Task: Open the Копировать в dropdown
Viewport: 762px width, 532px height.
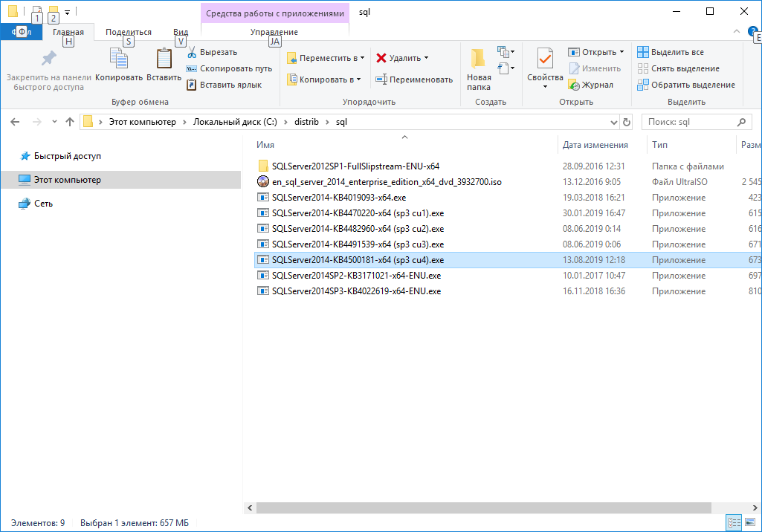Action: point(324,80)
